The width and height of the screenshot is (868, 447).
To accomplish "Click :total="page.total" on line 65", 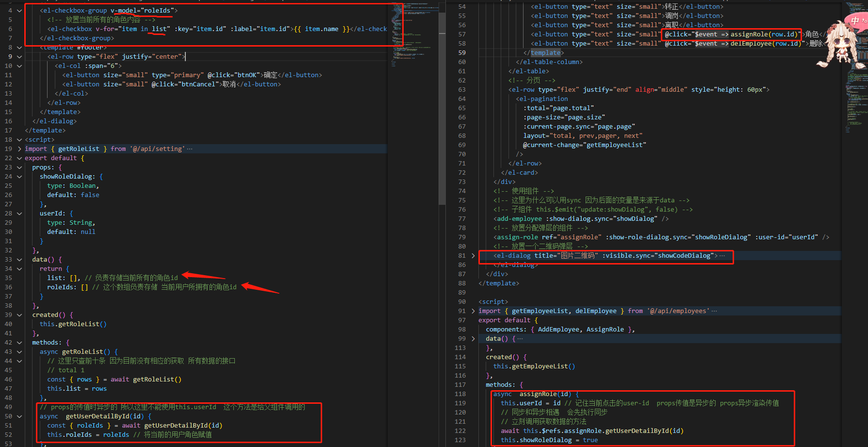I will pos(558,108).
